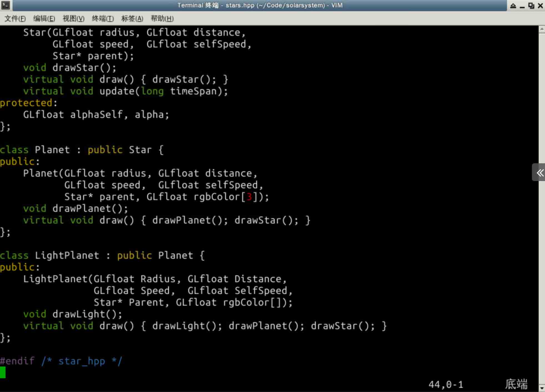Click the '底端' status indicator
Image resolution: width=545 pixels, height=392 pixels.
click(x=516, y=384)
